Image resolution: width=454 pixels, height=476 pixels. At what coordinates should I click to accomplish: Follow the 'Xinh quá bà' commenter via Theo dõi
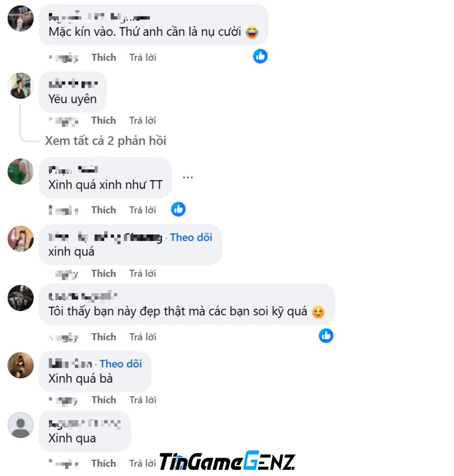(121, 364)
